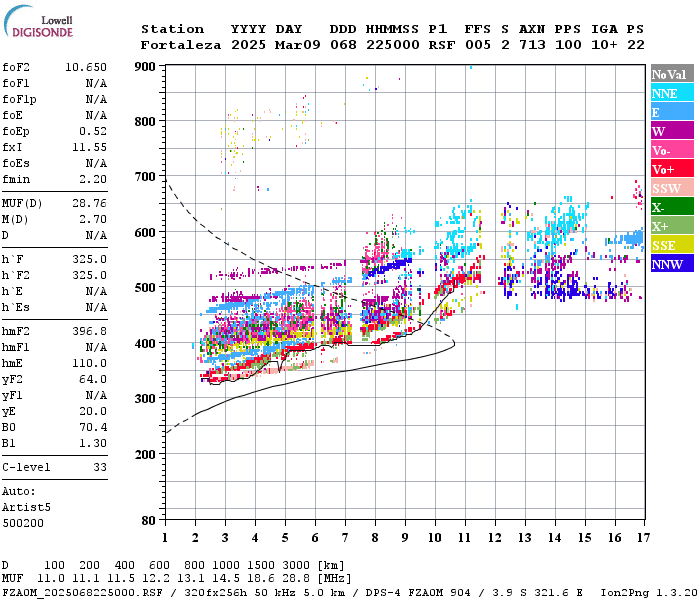Select the NNW dark blue legend swatch
700x600 pixels.
click(x=672, y=263)
